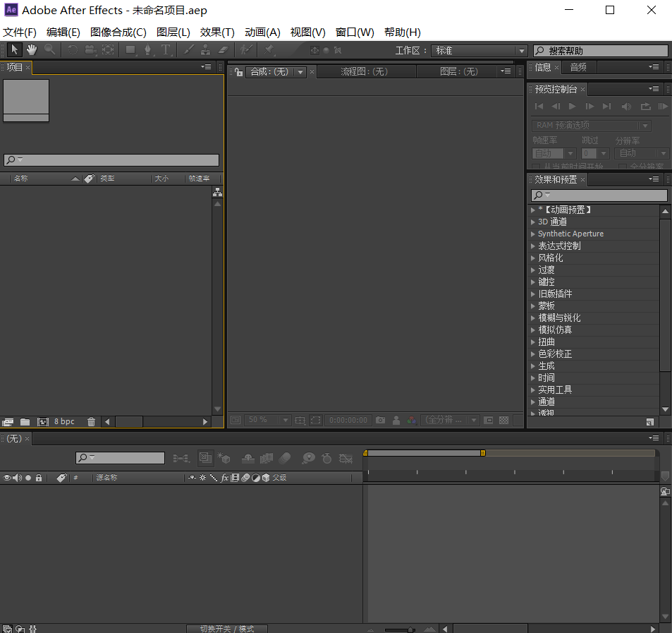Toggle the composition viewer lock icon
Viewport: 672px width, 633px height.
(x=239, y=72)
